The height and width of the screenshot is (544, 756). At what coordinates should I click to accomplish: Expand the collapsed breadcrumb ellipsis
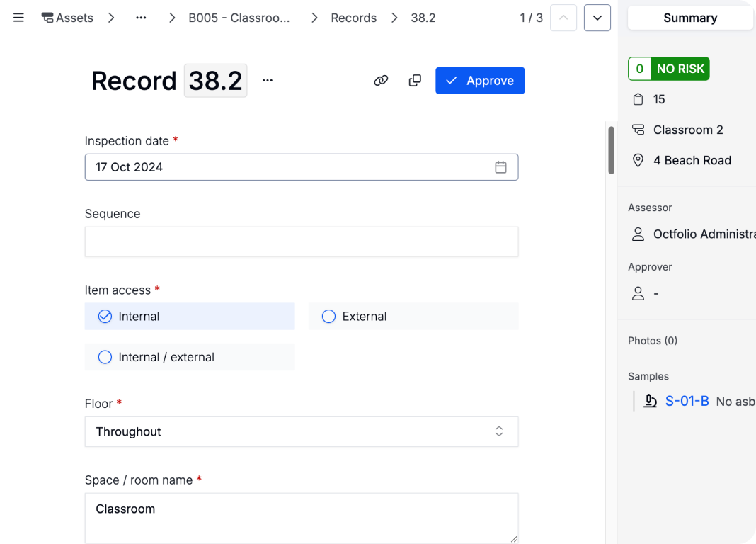coord(141,18)
